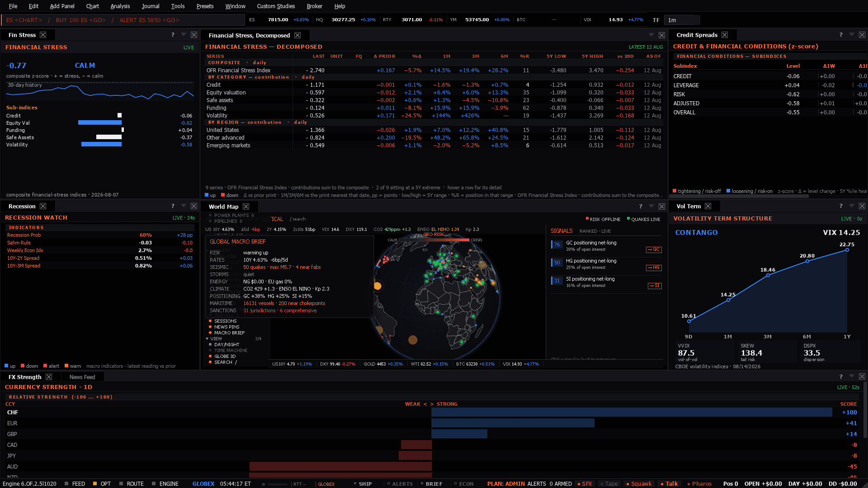The height and width of the screenshot is (488, 868).
Task: Jump to HG from the positioning signal
Action: tap(654, 267)
